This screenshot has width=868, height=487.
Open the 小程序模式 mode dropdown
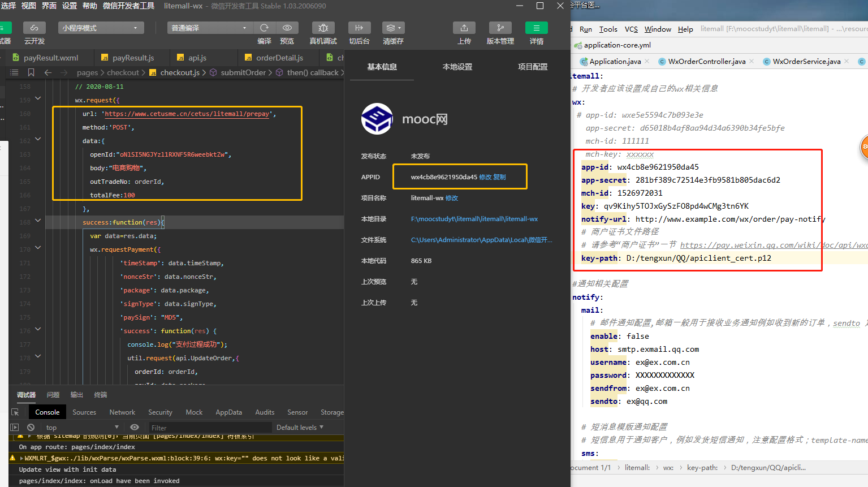(101, 28)
